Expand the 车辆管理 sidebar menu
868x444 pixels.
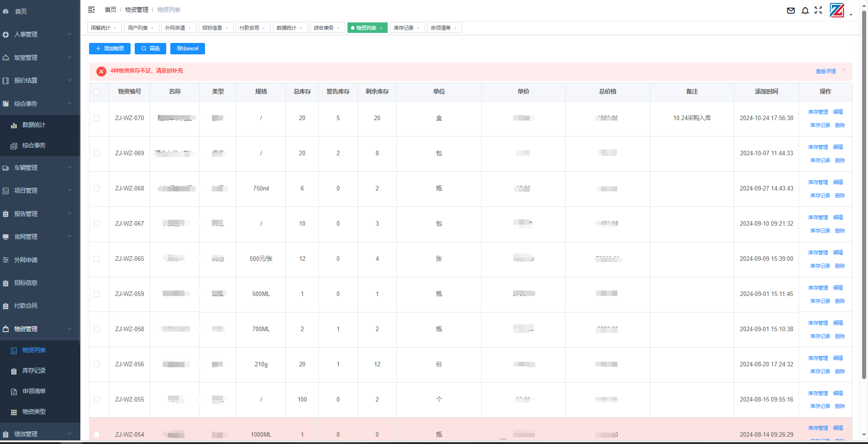(37, 168)
